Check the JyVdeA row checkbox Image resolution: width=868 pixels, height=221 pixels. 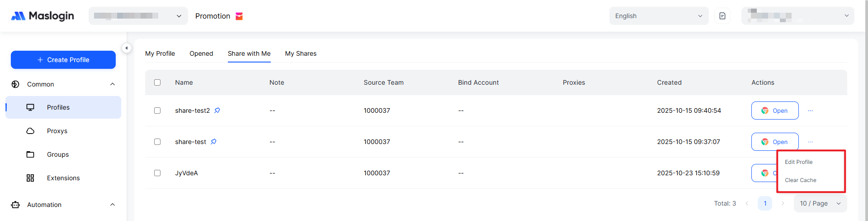click(157, 173)
